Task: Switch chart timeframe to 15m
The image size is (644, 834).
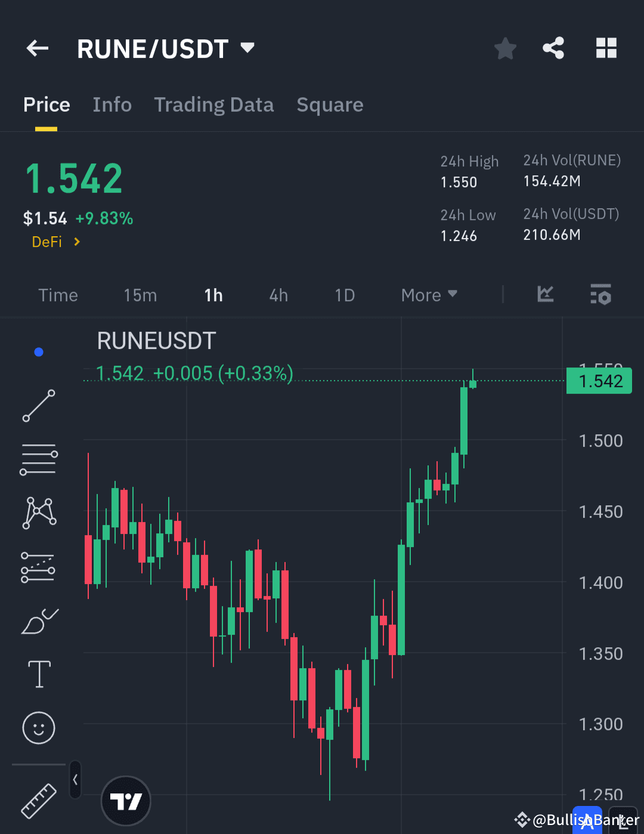Action: (140, 295)
